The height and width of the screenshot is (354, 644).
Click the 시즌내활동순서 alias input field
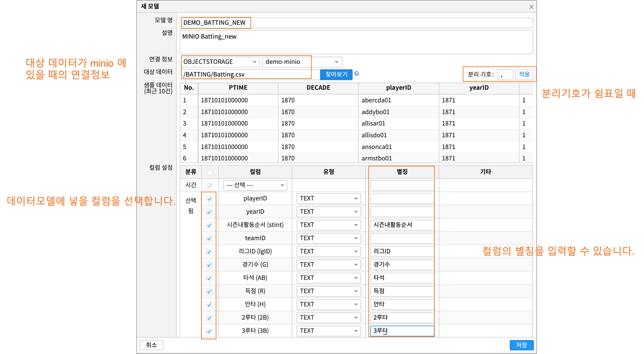(x=402, y=225)
